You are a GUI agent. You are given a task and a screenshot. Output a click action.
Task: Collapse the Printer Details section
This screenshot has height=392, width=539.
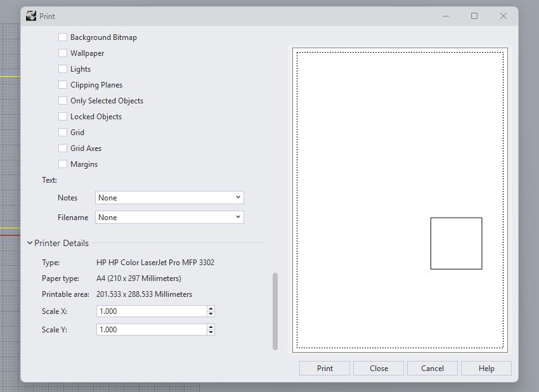coord(30,243)
